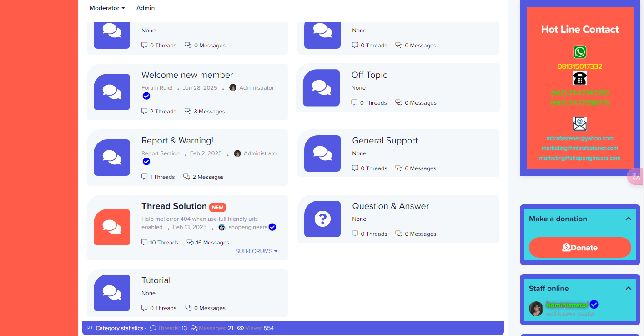Click the WhatsApp number 081315017332

coord(580,66)
